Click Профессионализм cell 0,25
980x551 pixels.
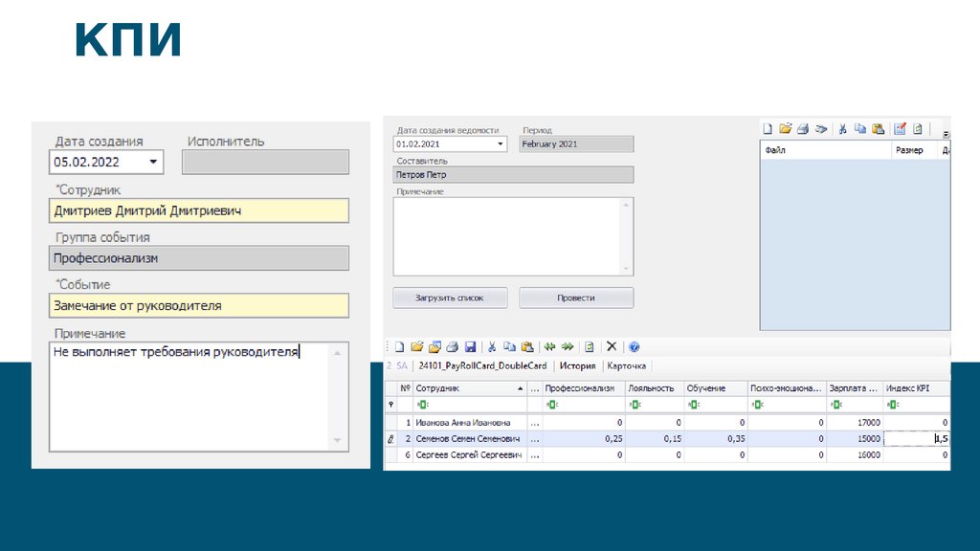[584, 438]
